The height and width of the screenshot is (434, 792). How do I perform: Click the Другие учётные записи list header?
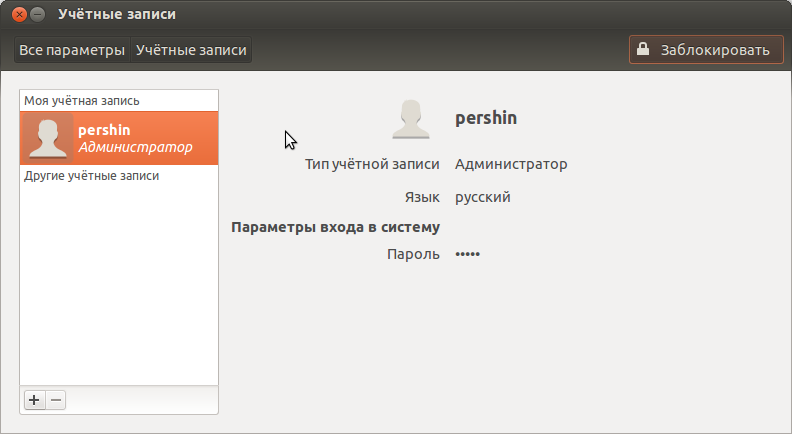(91, 176)
